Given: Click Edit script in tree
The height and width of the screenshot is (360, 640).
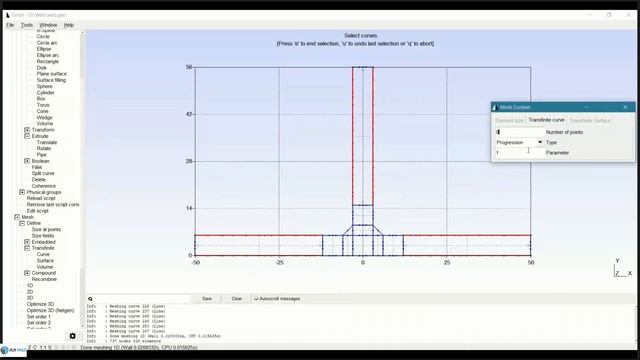Looking at the screenshot, I should pos(37,211).
